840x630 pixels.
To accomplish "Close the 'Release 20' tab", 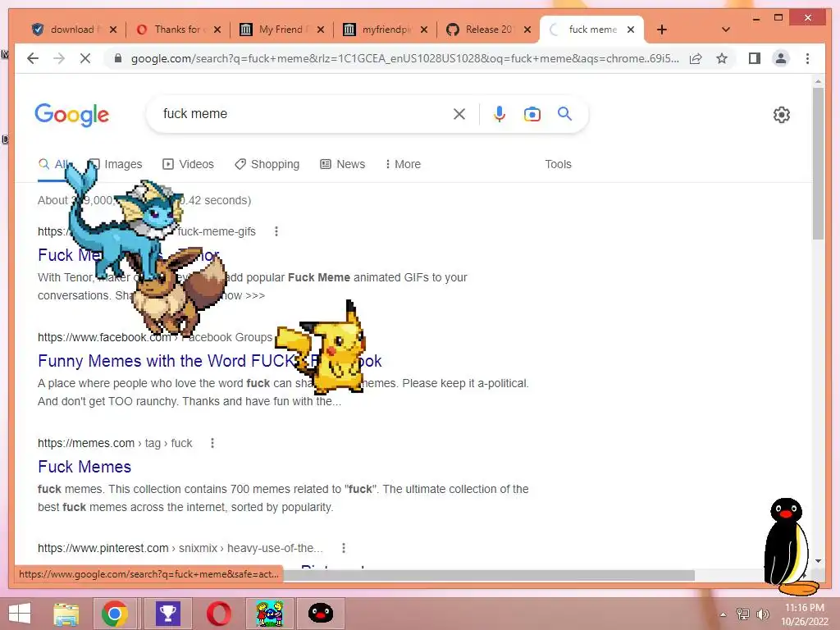I will 527,30.
